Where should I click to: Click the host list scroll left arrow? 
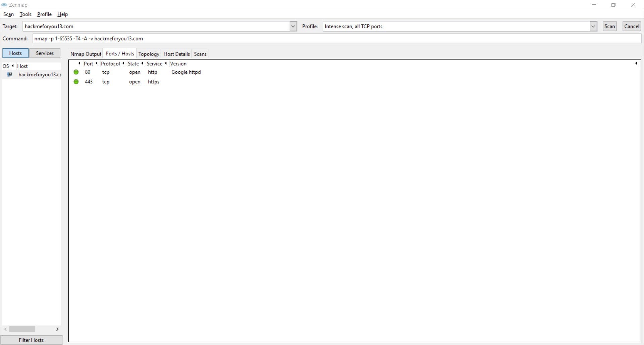[5, 329]
